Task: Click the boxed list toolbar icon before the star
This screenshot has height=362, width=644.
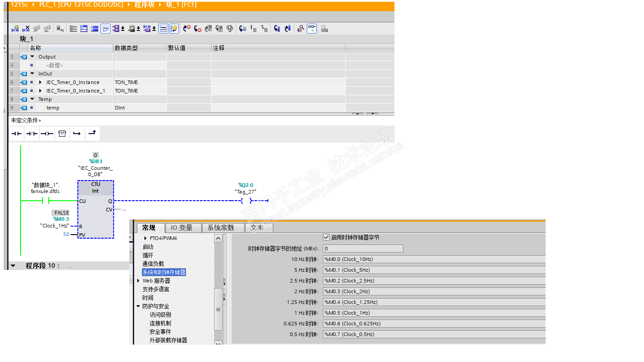Action: point(163,29)
